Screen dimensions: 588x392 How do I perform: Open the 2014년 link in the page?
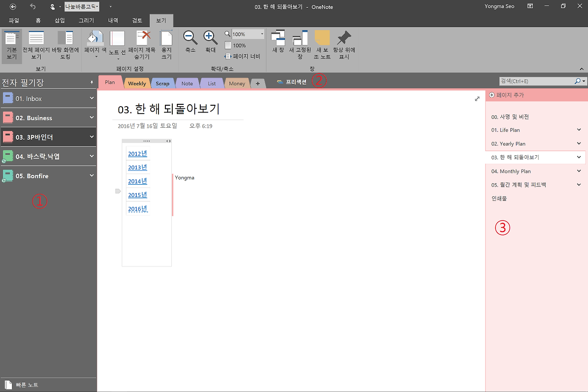(x=137, y=181)
